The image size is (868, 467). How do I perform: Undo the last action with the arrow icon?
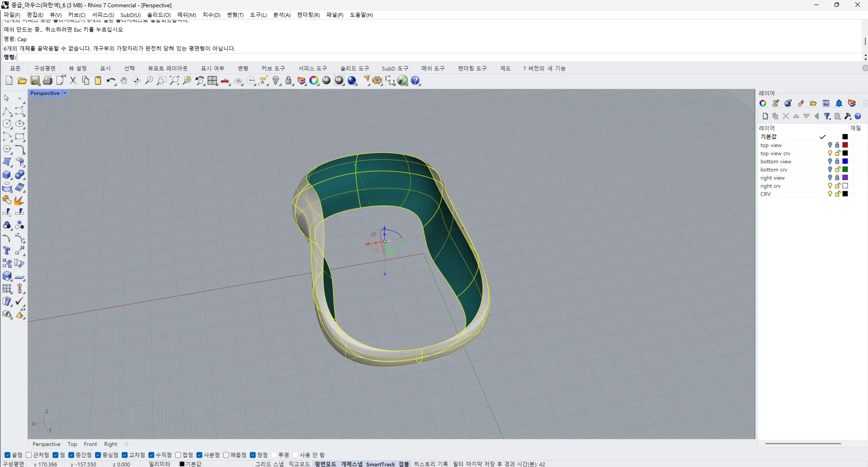tap(111, 81)
